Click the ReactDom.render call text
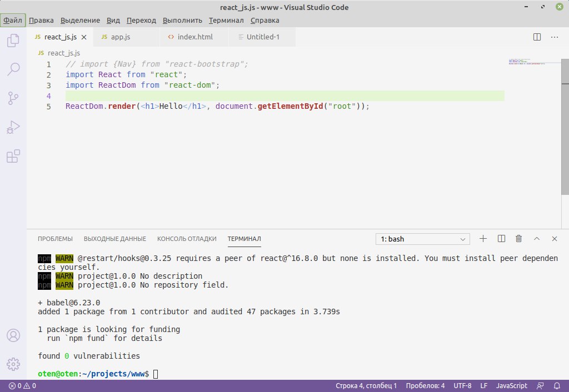The height and width of the screenshot is (392, 569). tap(101, 106)
